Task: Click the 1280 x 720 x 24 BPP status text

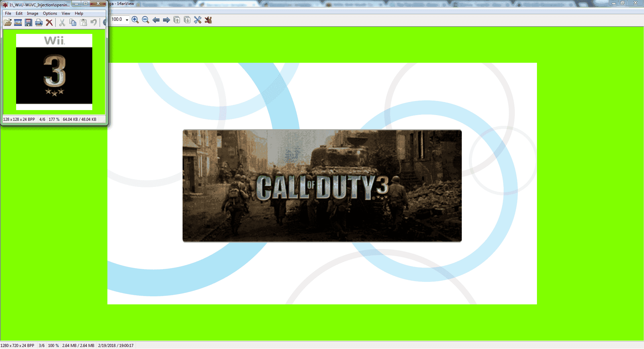Action: click(17, 346)
